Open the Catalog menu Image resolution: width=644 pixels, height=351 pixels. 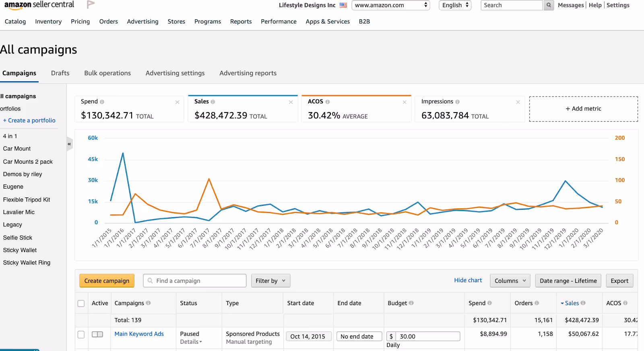pos(15,21)
